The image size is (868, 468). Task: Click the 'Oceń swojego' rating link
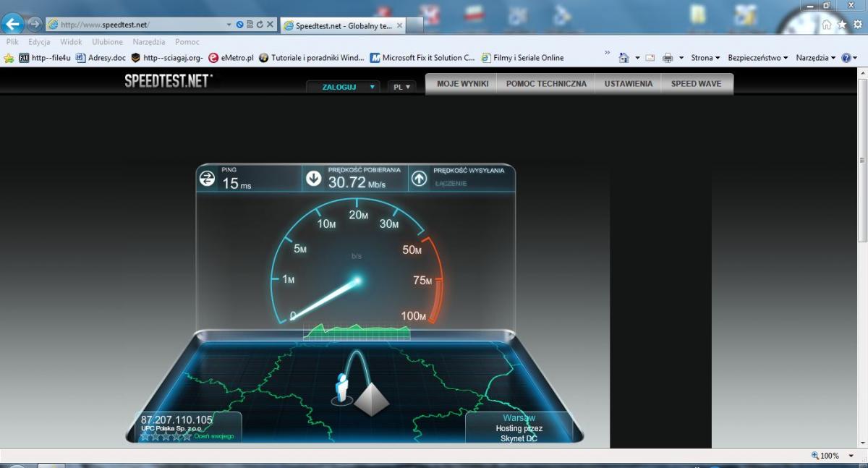click(x=214, y=436)
